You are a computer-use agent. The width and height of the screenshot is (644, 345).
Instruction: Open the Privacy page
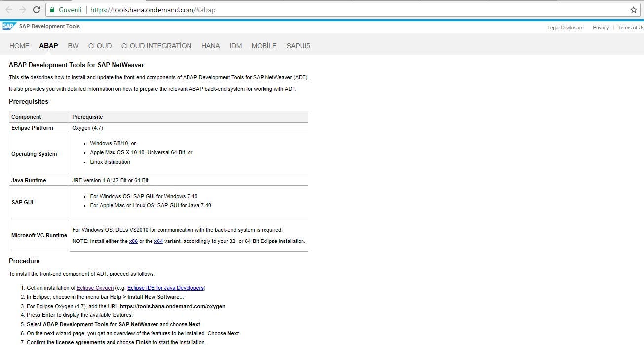601,28
